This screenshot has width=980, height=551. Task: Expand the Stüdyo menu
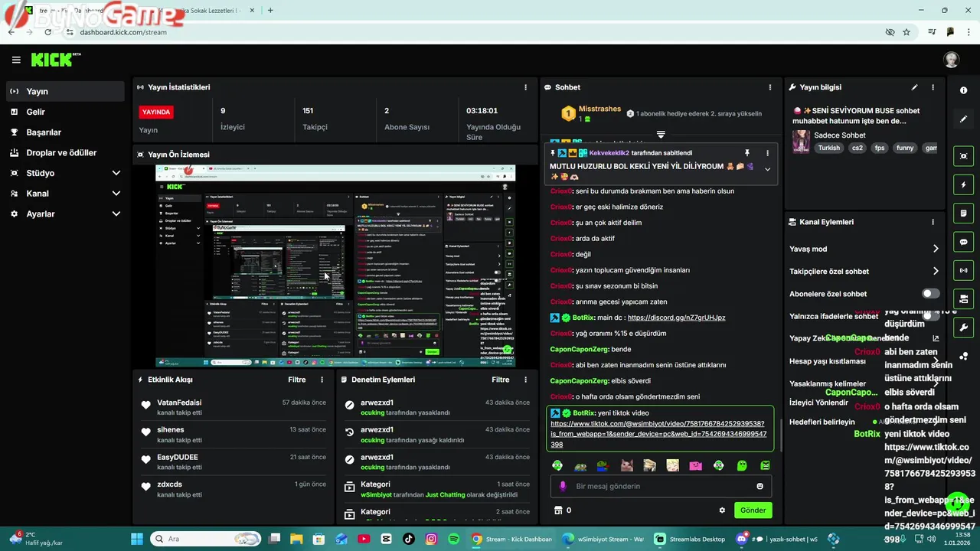pyautogui.click(x=65, y=173)
